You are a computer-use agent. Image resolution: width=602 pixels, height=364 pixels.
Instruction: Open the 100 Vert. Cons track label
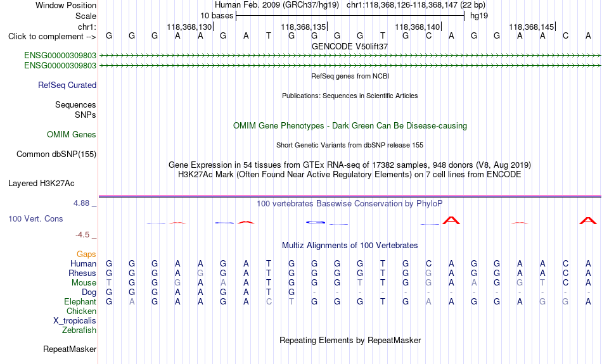tap(35, 218)
